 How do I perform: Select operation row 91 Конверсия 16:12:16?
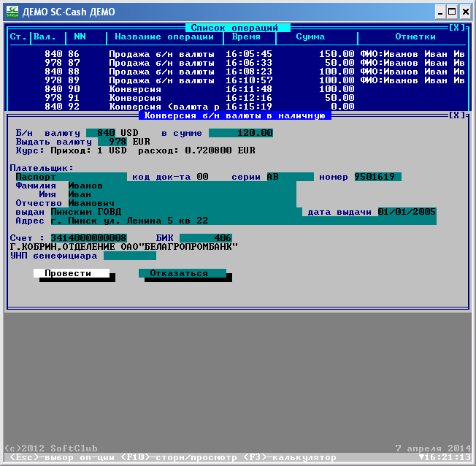(238, 98)
